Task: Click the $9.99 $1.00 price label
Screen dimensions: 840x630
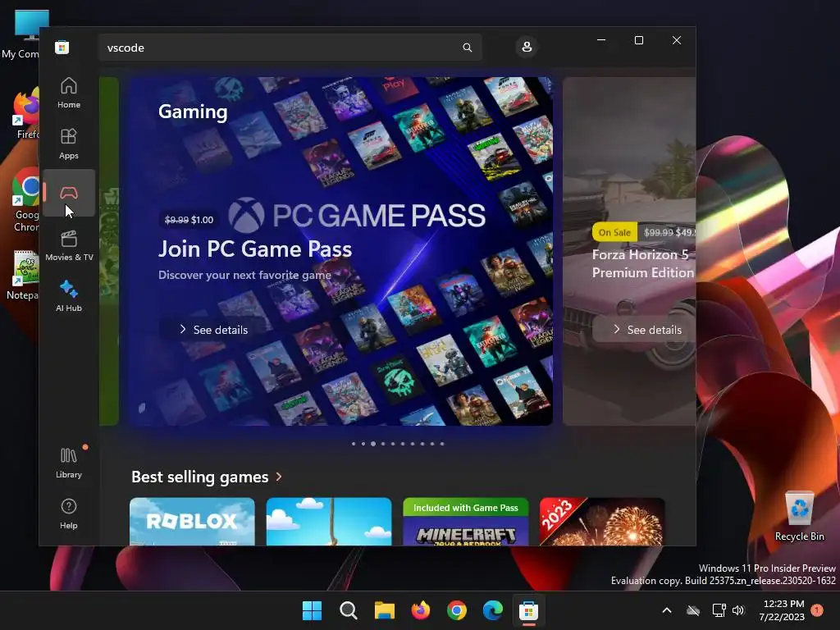Action: (189, 220)
